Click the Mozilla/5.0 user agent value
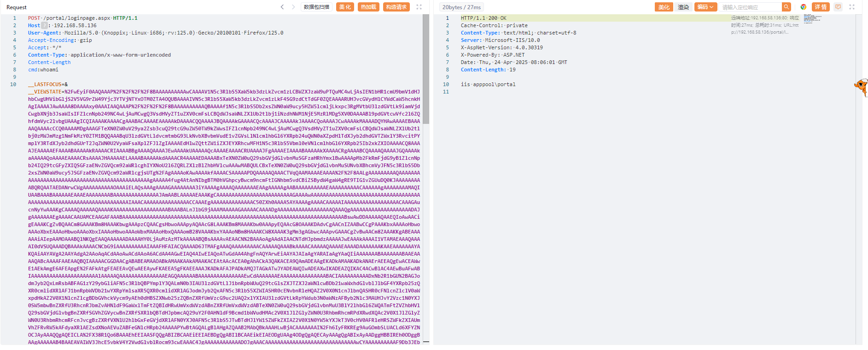This screenshot has width=868, height=350. tap(174, 33)
